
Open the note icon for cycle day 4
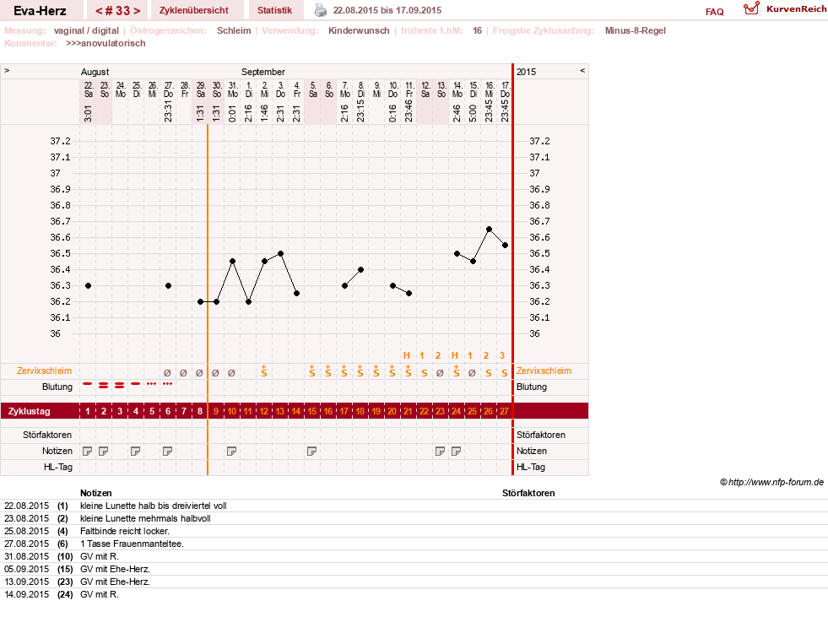tap(136, 452)
